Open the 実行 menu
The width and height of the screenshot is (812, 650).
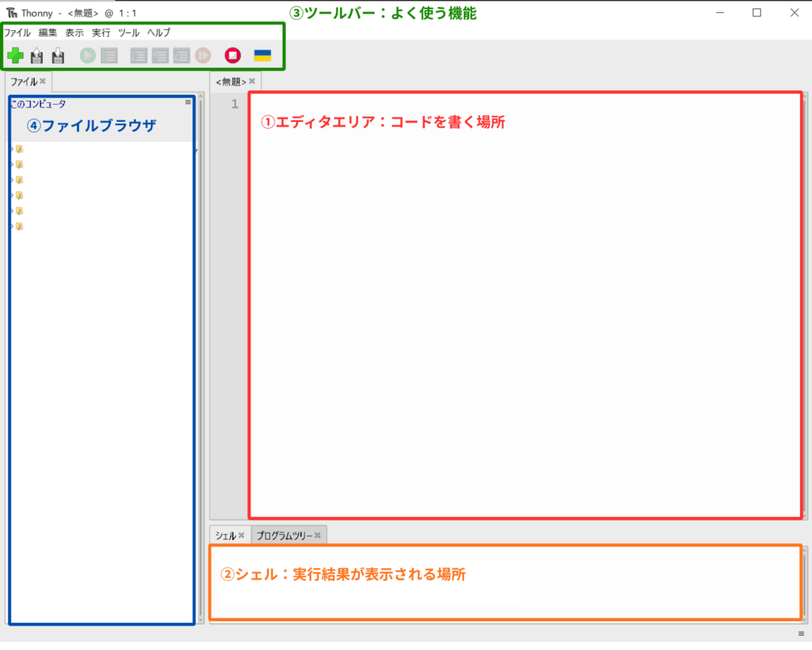[x=101, y=32]
